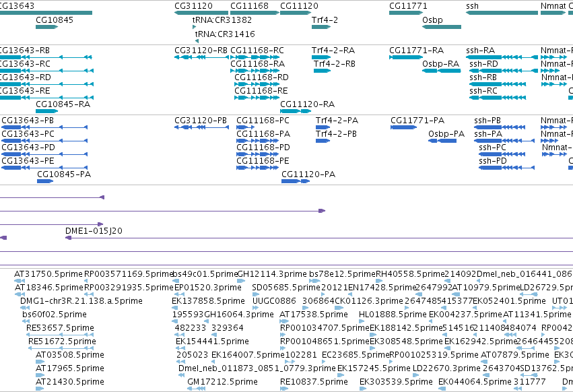Viewport: 573px width, 392px height.
Task: Select the CG11120 gene label
Action: 299,6
